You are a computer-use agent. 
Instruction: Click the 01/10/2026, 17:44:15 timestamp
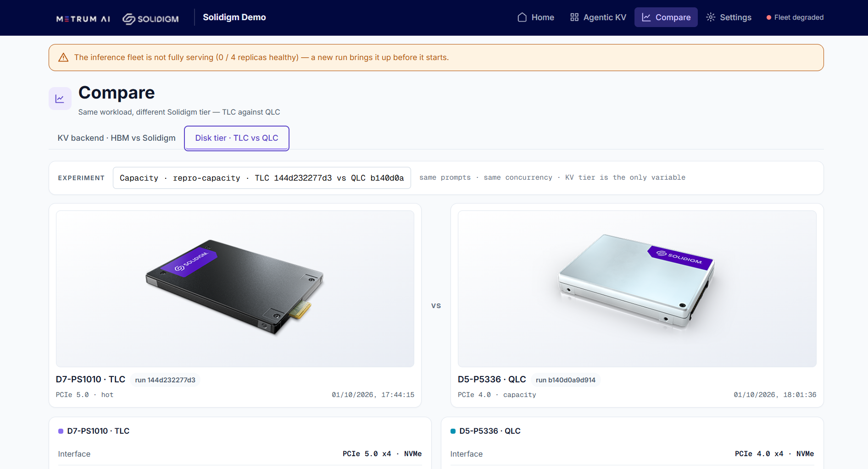[373, 395]
